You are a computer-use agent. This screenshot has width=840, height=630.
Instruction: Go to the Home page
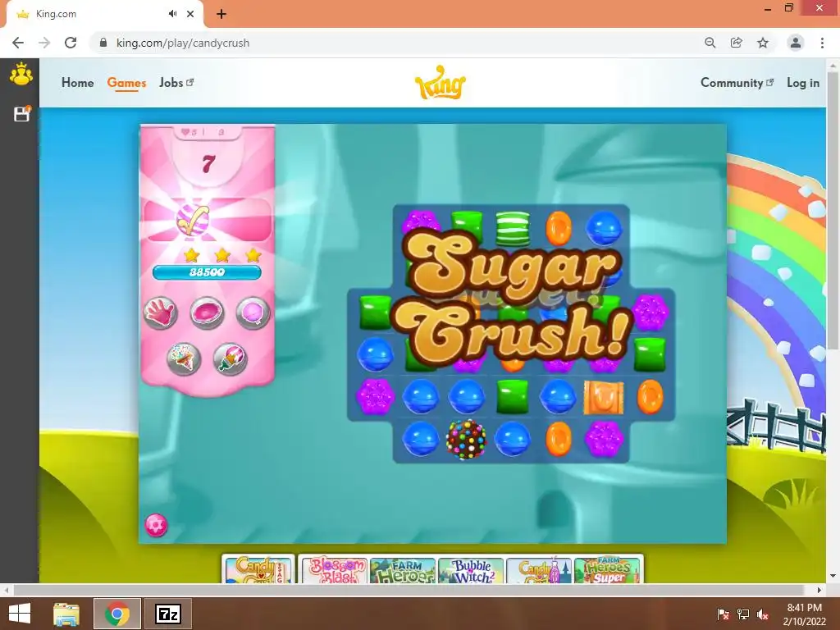78,83
